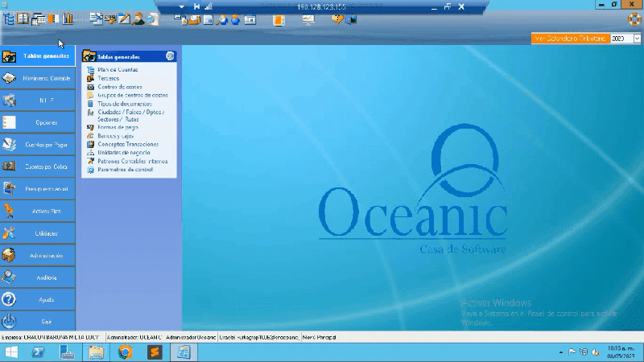
Task: Select Terceros from Tablas generales list
Action: pyautogui.click(x=108, y=78)
